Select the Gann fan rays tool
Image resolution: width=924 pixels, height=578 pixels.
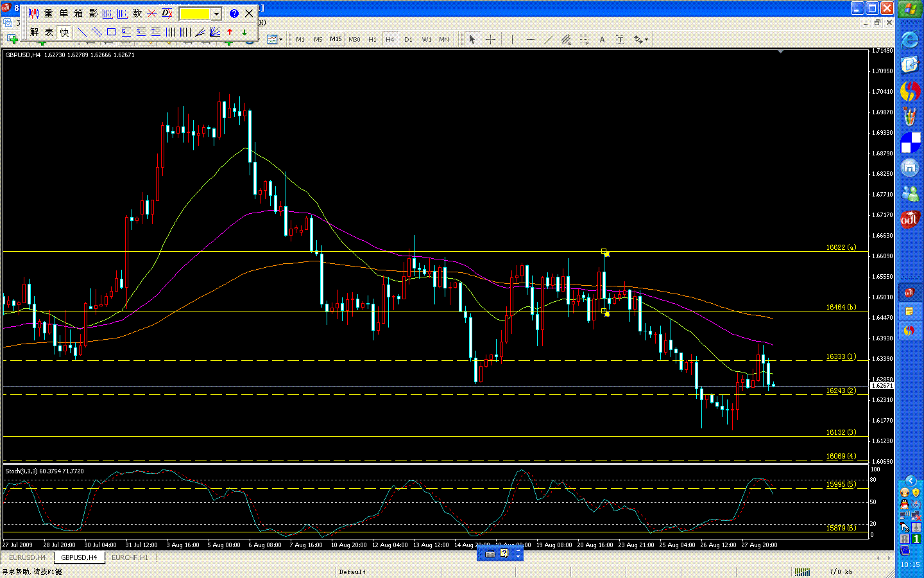(215, 32)
